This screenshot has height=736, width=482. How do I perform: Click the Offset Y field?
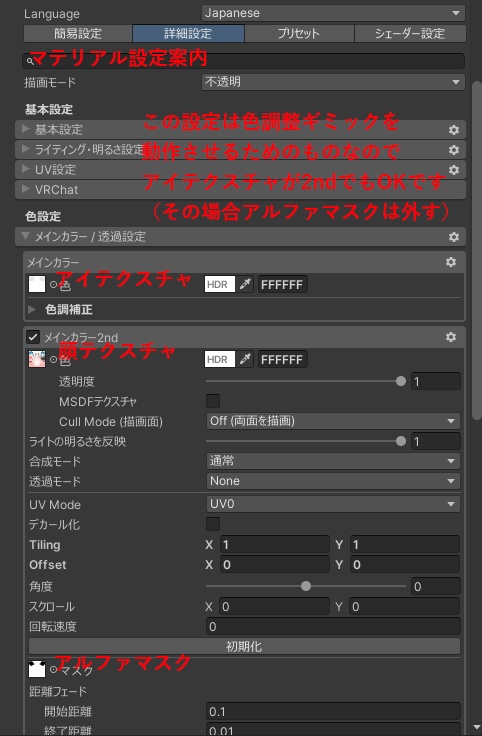click(405, 564)
